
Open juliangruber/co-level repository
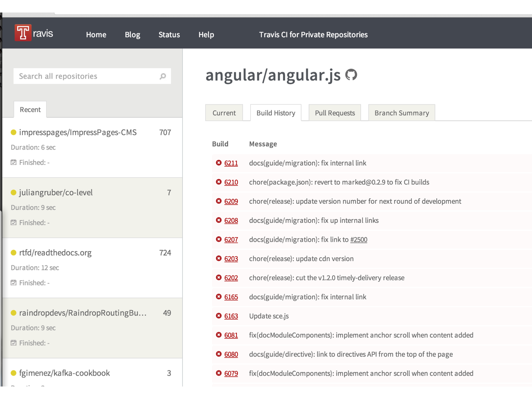[x=56, y=193]
